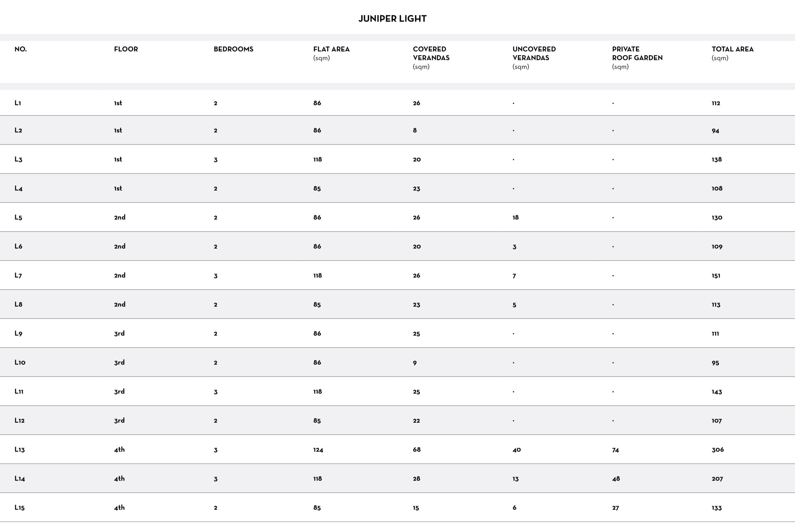795x532 pixels.
Task: Click the JUNIPER LIGHT title
Action: [x=392, y=19]
